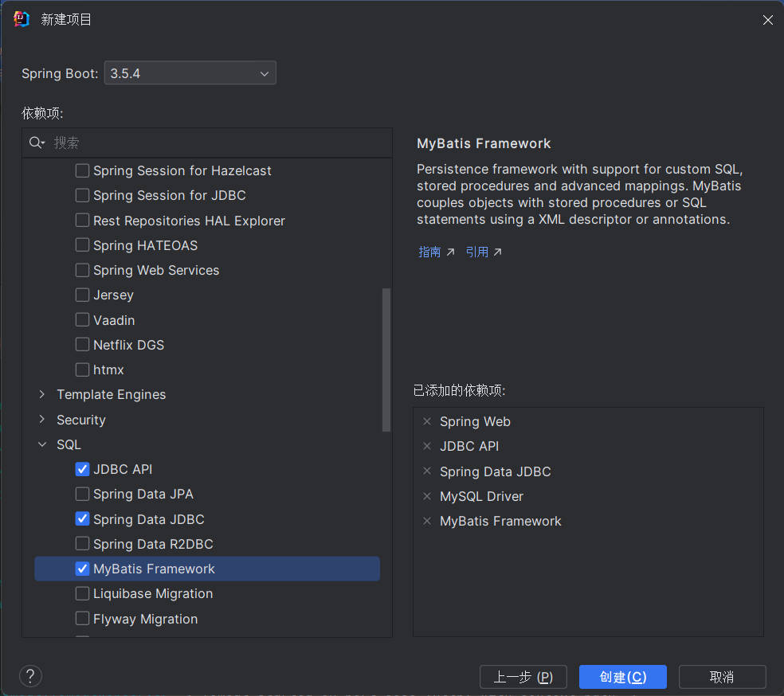784x696 pixels.
Task: Check the htmx checkbox
Action: click(x=83, y=370)
